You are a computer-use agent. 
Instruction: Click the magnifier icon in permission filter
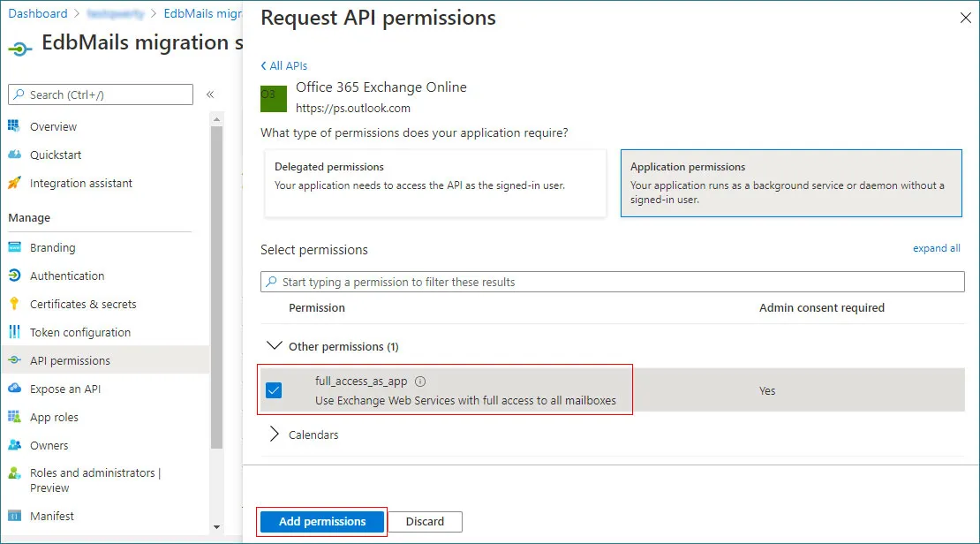[271, 282]
